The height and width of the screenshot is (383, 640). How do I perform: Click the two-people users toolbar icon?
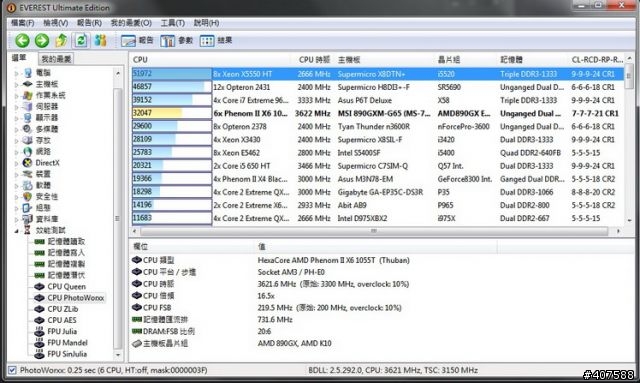click(x=100, y=40)
